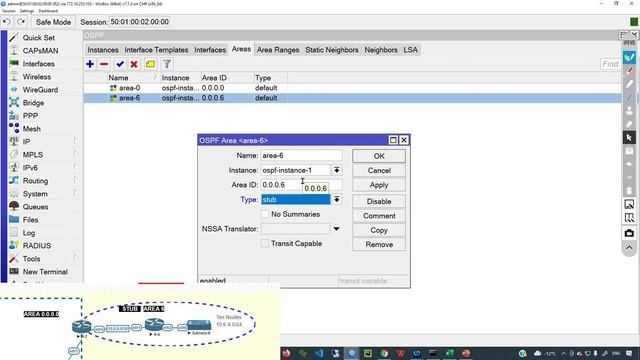640x360 pixels.
Task: Open Log in the sidebar
Action: [x=29, y=233]
